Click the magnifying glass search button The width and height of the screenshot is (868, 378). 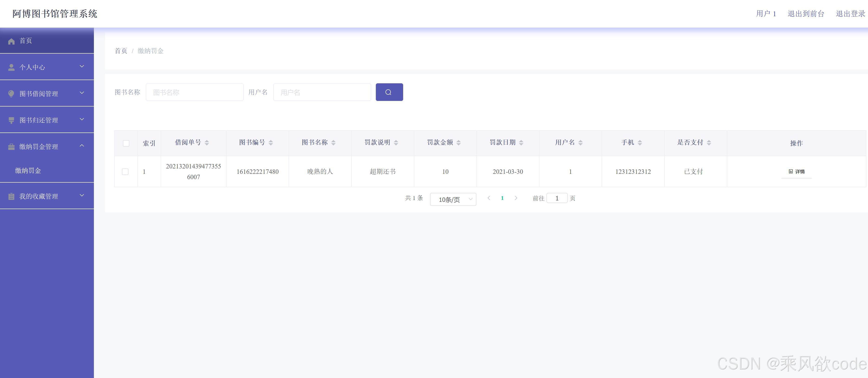click(x=389, y=92)
